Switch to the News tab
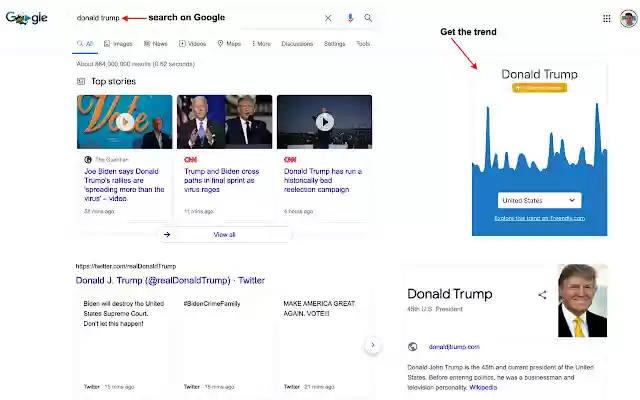Image resolution: width=640 pixels, height=400 pixels. pos(156,44)
